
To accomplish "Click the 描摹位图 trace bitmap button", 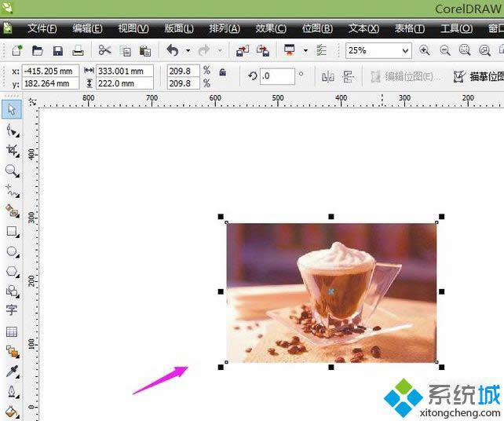I will [x=479, y=76].
